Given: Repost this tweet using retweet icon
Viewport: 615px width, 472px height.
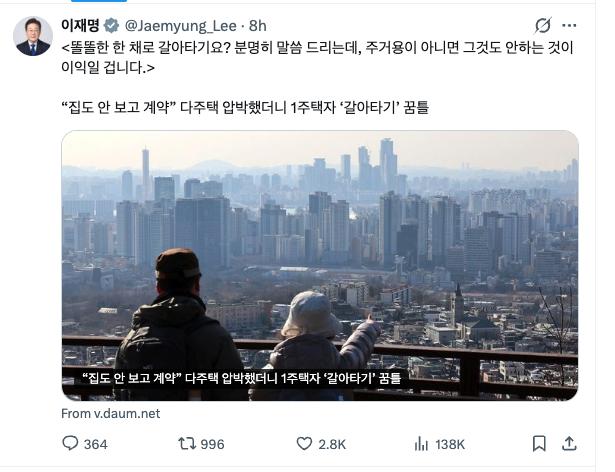Looking at the screenshot, I should coord(187,444).
